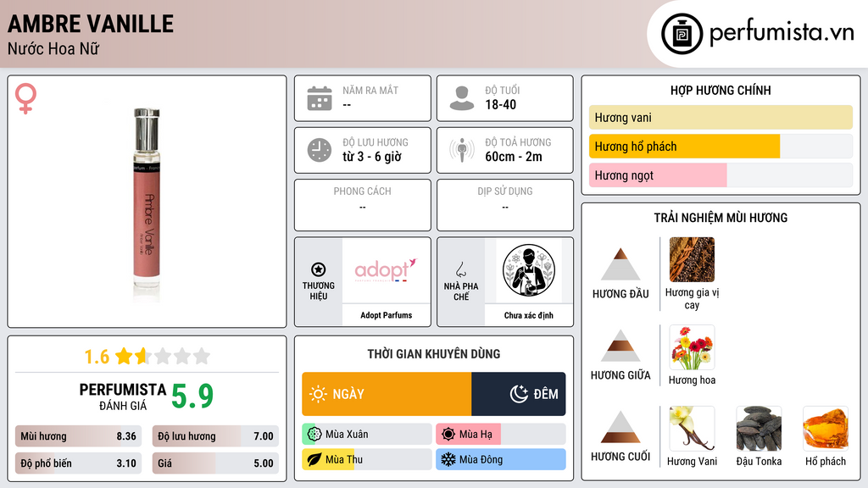Click the Chưa xác định perfumer label
868x488 pixels.
(x=529, y=315)
